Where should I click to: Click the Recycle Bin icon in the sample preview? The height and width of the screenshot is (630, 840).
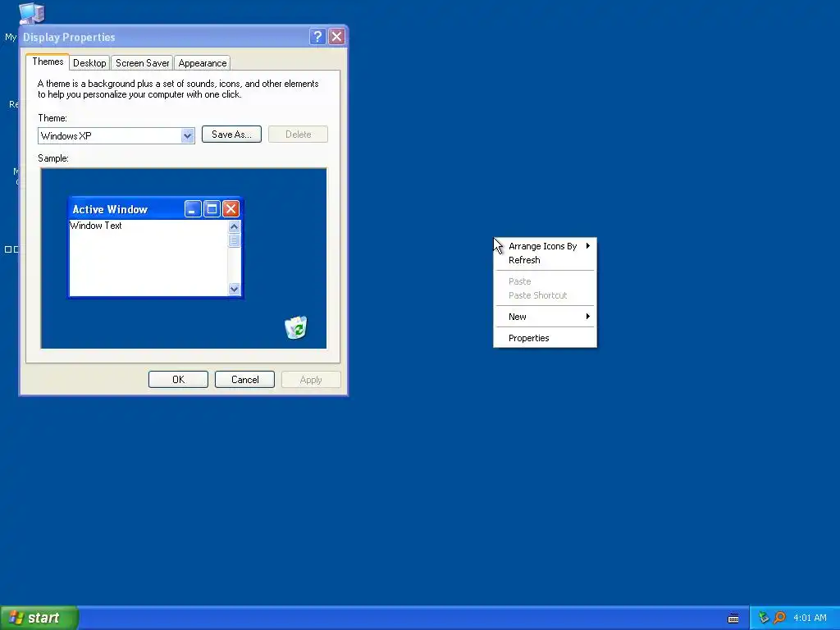tap(295, 327)
